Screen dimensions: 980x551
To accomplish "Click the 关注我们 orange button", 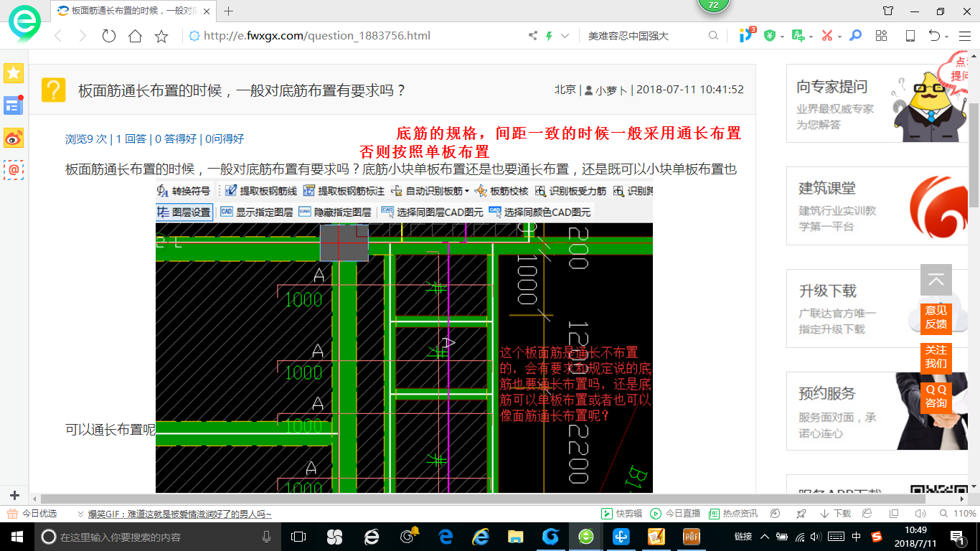I will [936, 357].
